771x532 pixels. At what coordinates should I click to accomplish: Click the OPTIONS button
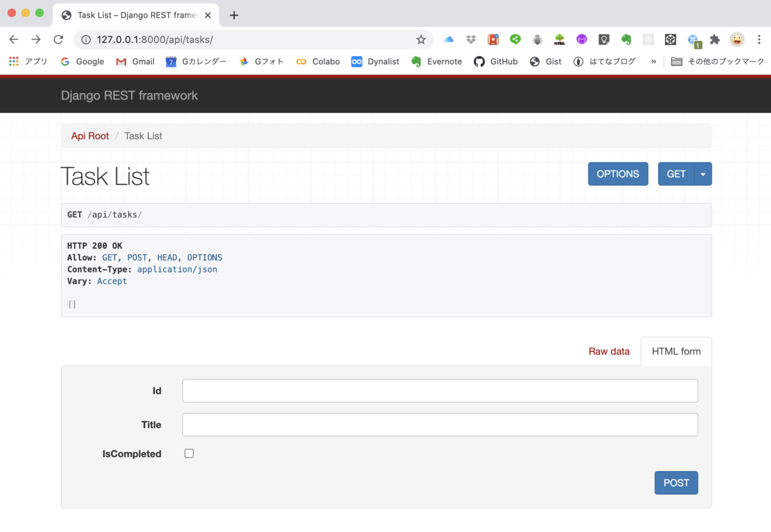pyautogui.click(x=618, y=174)
